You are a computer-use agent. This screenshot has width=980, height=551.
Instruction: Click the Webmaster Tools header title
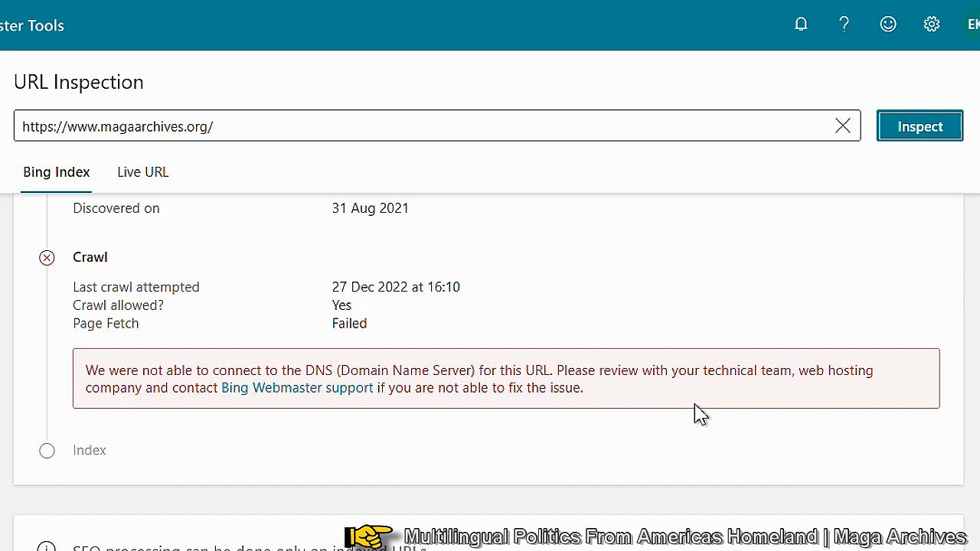(32, 25)
